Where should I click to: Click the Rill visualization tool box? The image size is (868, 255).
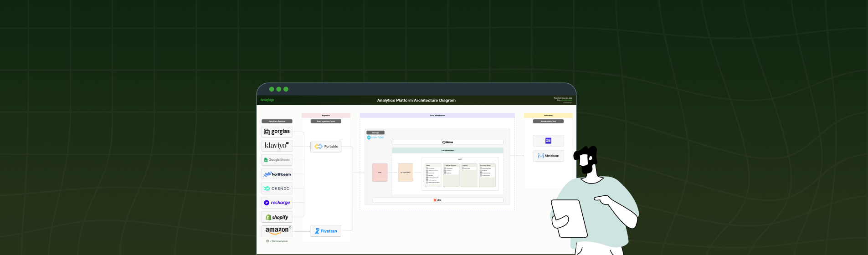pyautogui.click(x=548, y=141)
